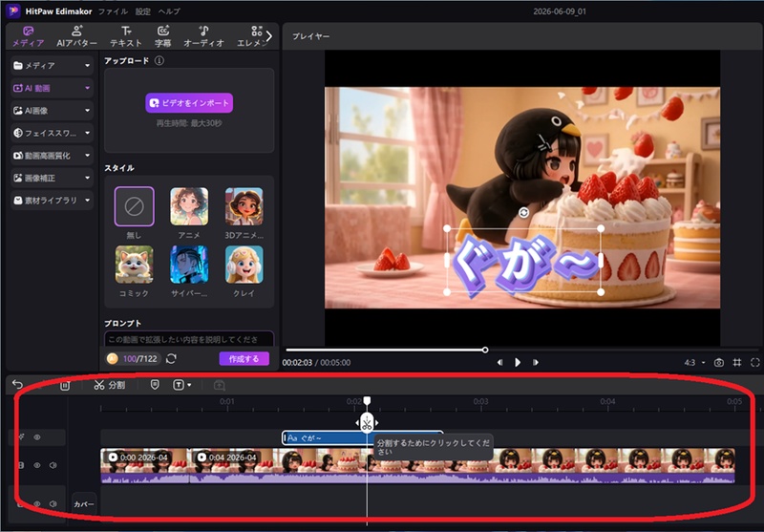Click the scissors icon on the playhead

point(367,423)
